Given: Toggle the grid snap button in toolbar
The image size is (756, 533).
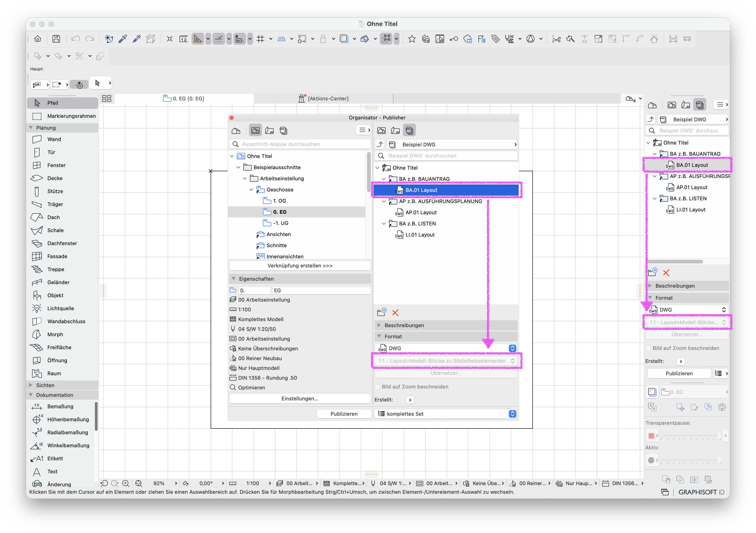Looking at the screenshot, I should tap(260, 39).
